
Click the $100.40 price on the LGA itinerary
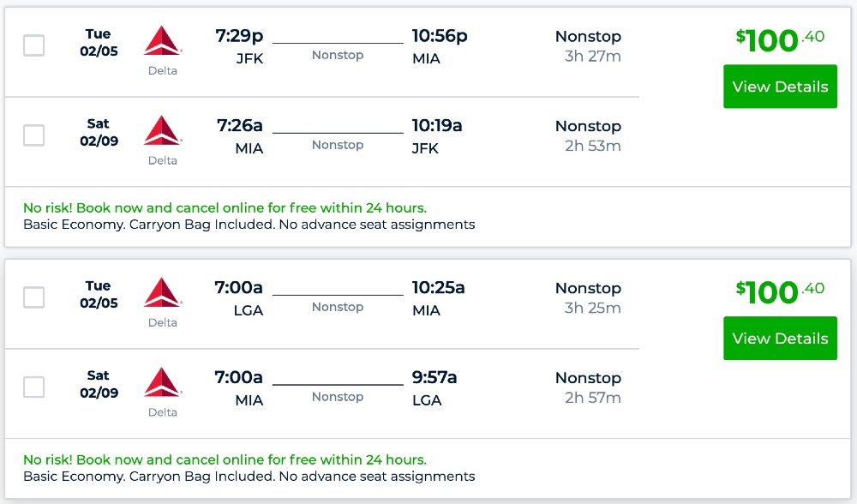[780, 292]
